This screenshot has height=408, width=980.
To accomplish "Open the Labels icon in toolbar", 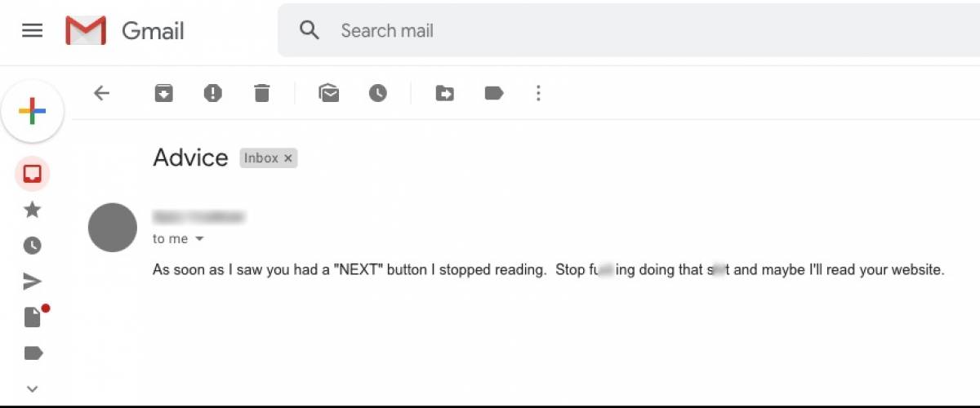I will click(x=493, y=93).
